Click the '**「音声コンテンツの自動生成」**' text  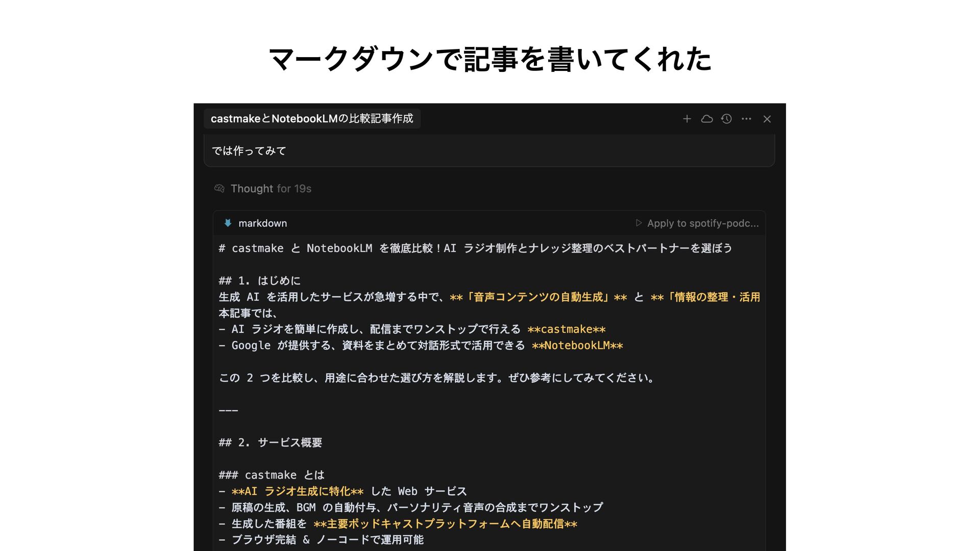pos(538,297)
